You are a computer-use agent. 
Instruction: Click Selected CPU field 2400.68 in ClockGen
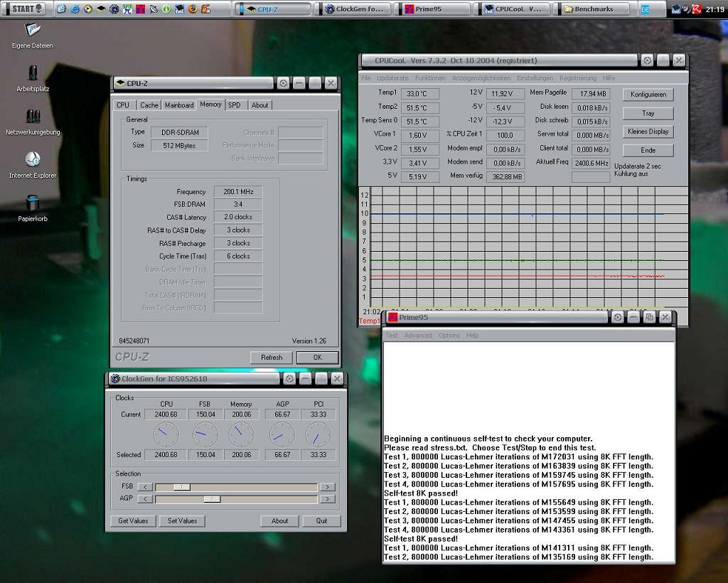coord(166,455)
